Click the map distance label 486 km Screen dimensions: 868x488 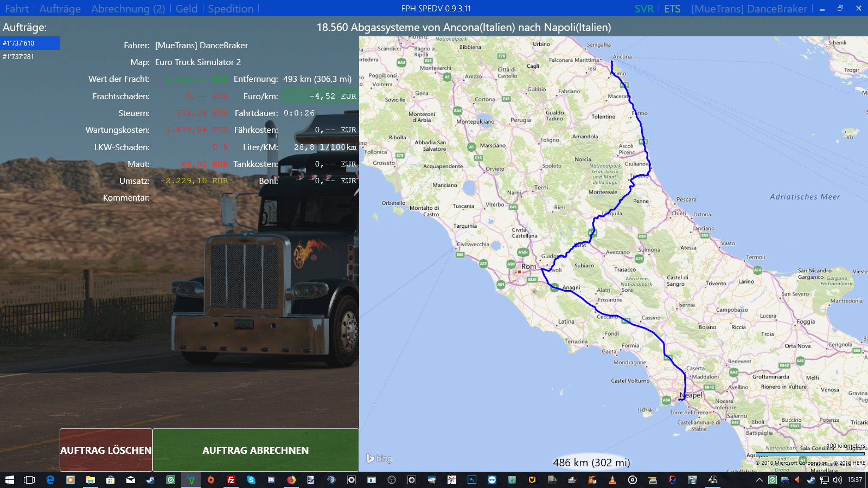591,463
